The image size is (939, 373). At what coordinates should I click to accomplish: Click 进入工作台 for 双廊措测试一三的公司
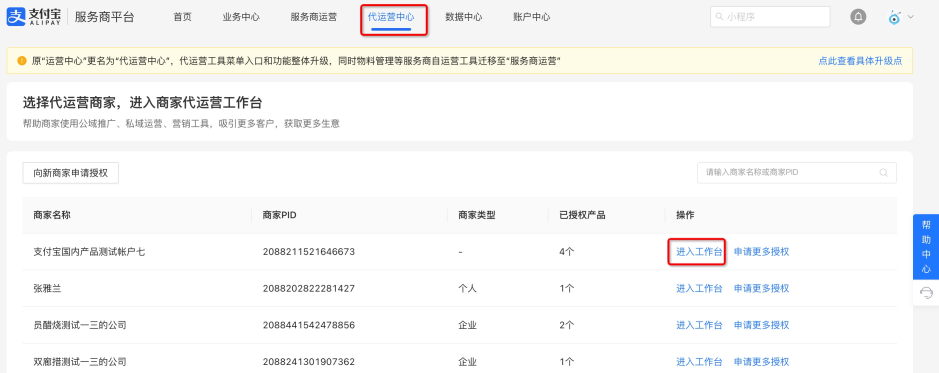pos(699,362)
